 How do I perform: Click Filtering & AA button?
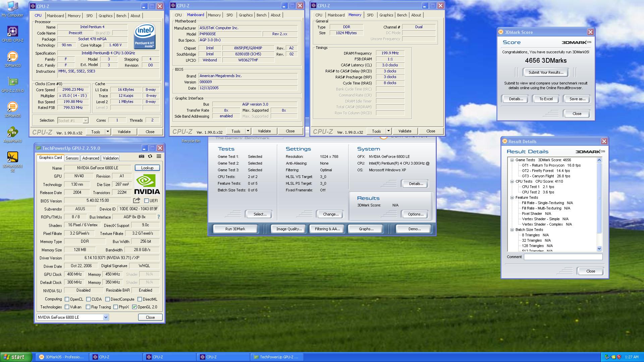(x=327, y=229)
